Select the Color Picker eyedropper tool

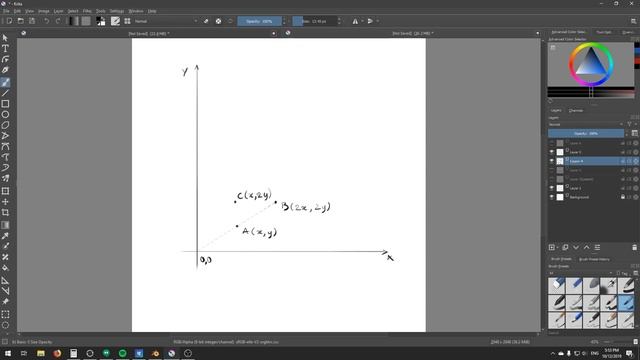(x=5, y=236)
